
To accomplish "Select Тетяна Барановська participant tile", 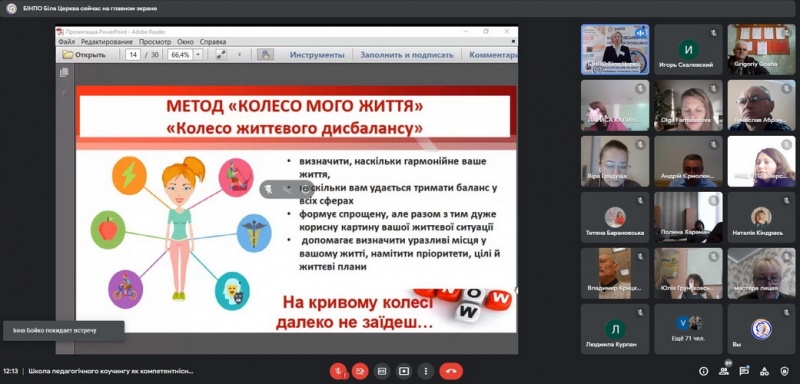I will click(615, 218).
